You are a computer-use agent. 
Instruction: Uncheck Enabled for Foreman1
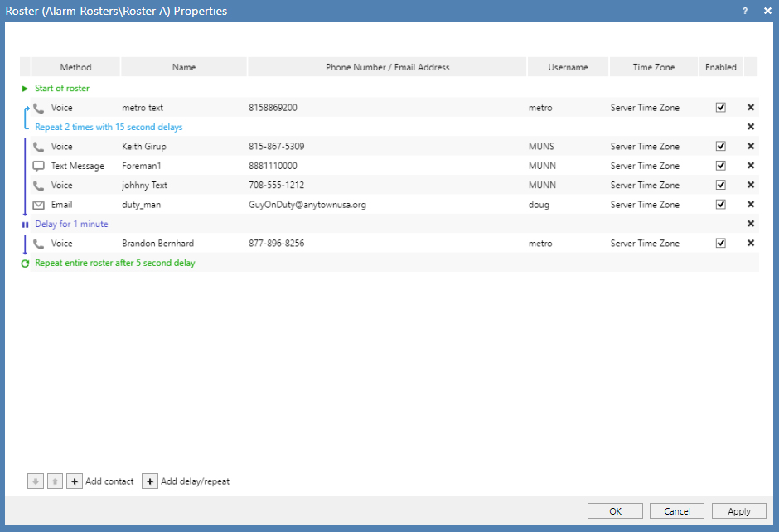(721, 166)
